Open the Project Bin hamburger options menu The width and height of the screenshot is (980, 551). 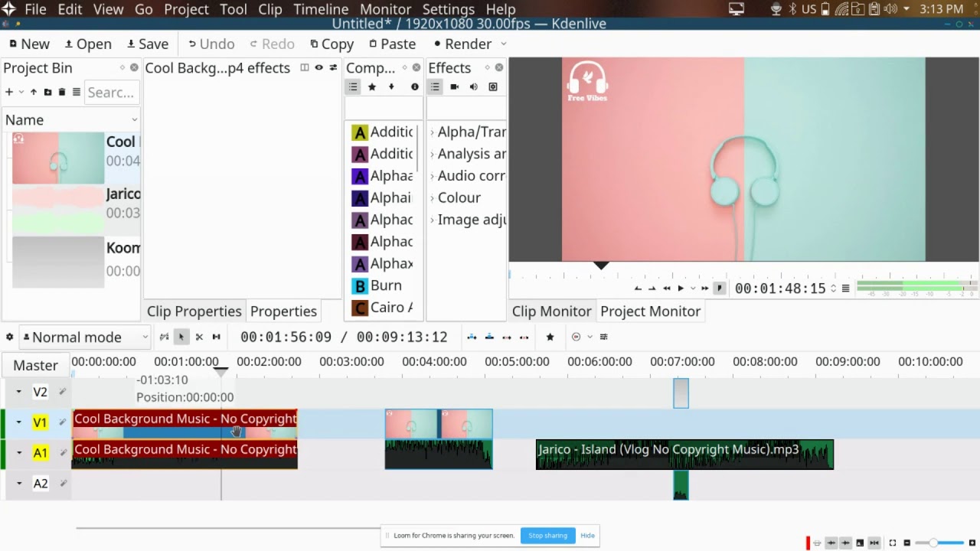(77, 92)
